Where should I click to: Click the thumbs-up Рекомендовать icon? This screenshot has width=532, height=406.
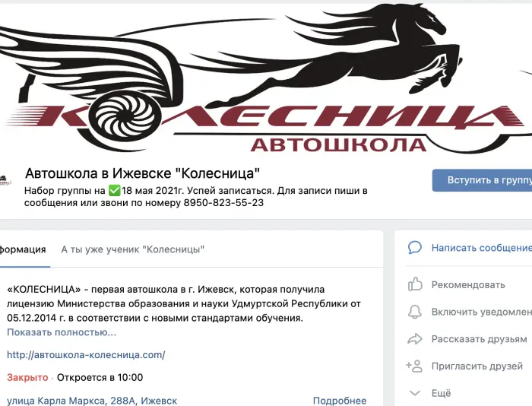(x=415, y=284)
